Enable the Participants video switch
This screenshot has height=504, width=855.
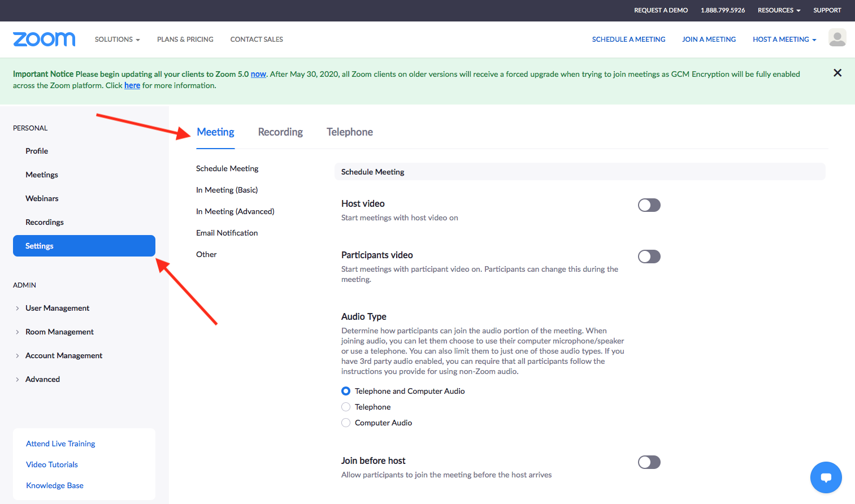pyautogui.click(x=649, y=257)
